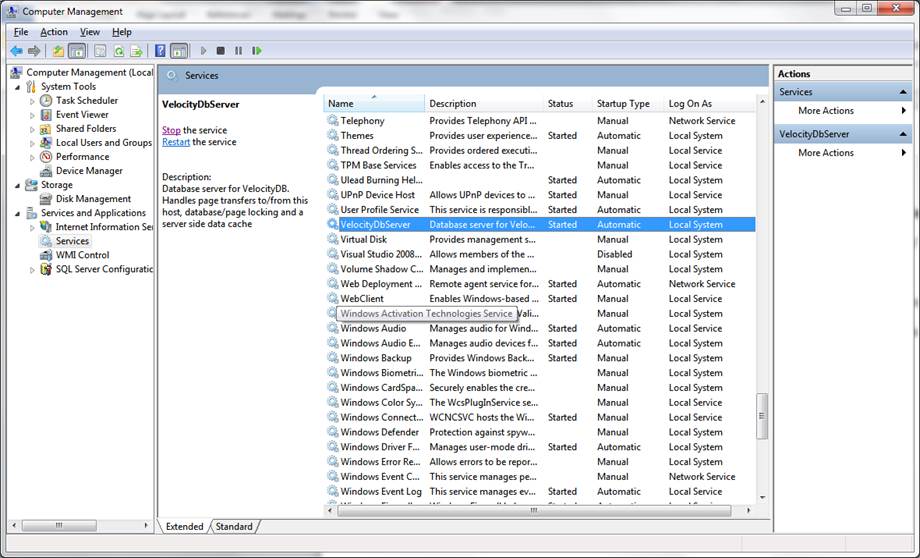Open the Help menu
Image resolution: width=920 pixels, height=558 pixels.
[122, 32]
